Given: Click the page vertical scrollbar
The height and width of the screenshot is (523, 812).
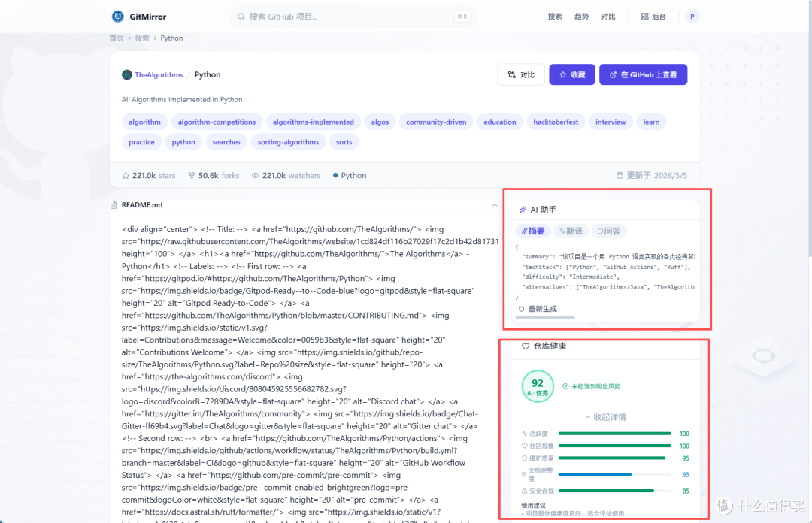Looking at the screenshot, I should (810, 129).
